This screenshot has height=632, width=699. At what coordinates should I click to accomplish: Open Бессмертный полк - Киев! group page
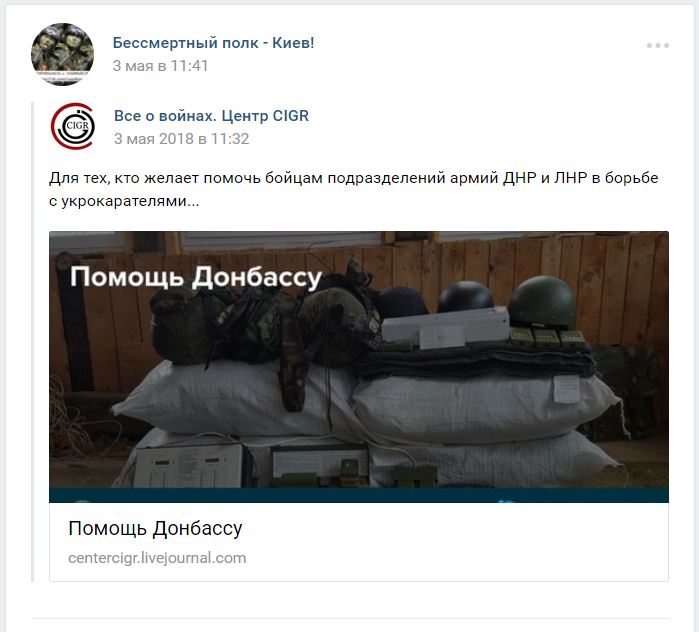(213, 43)
